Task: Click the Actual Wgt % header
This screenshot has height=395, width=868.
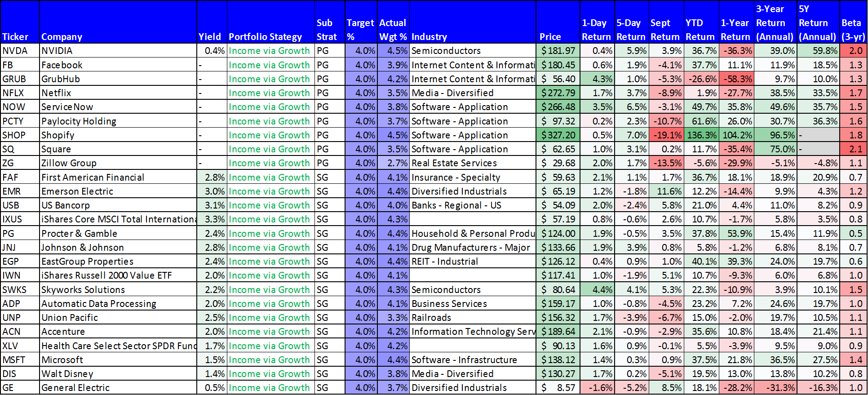Action: tap(393, 22)
